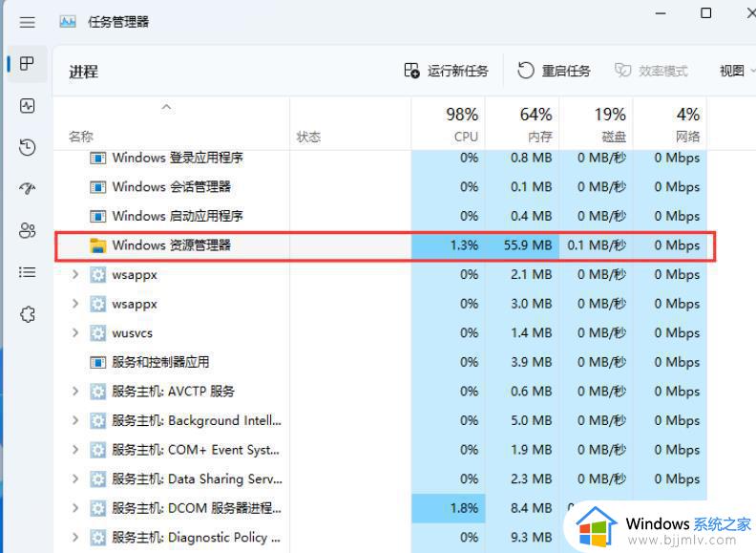Click the 重启任务 button
The image size is (756, 553).
[555, 71]
